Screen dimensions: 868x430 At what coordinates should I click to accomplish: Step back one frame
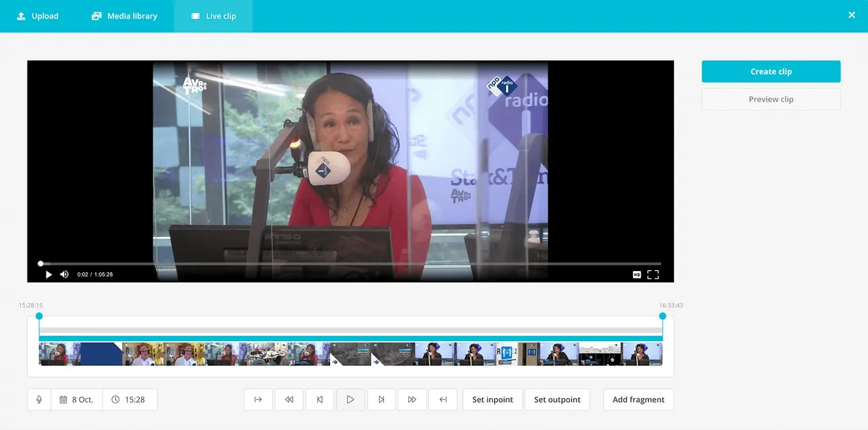coord(320,400)
